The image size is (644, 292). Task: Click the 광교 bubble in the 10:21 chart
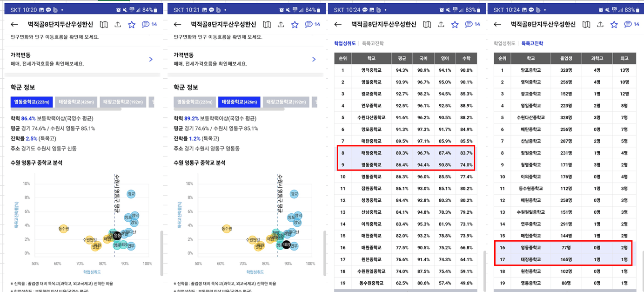pyautogui.click(x=294, y=194)
